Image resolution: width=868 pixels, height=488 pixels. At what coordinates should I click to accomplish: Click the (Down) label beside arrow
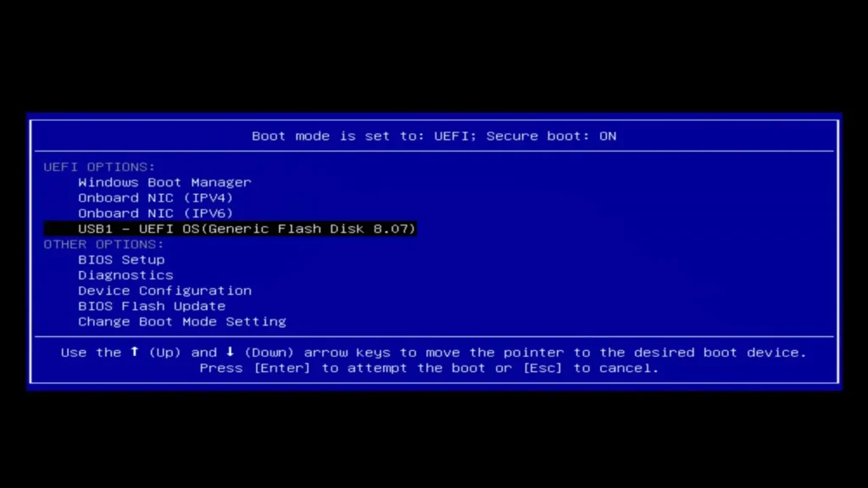click(269, 353)
